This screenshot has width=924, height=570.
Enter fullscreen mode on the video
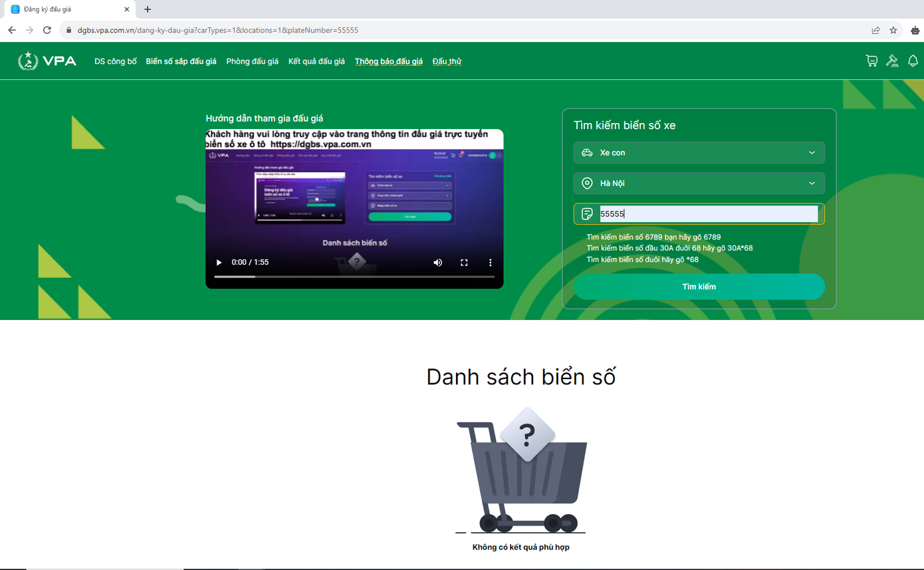click(464, 263)
